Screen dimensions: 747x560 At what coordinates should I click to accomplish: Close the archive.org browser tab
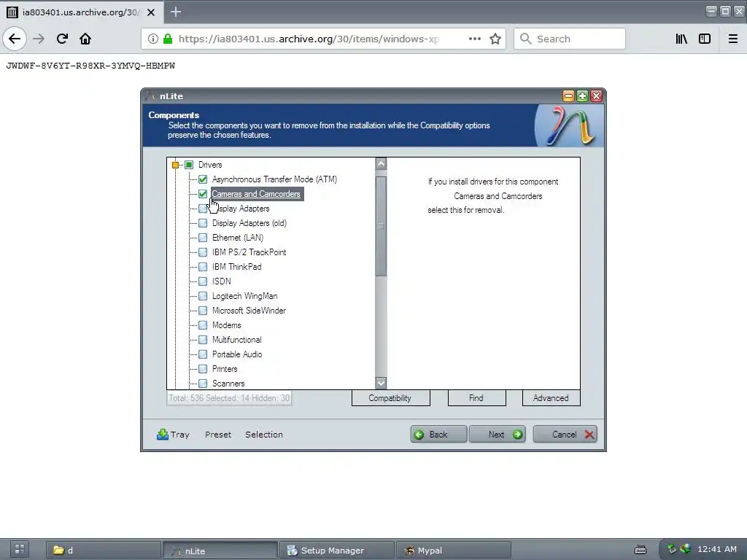[151, 12]
